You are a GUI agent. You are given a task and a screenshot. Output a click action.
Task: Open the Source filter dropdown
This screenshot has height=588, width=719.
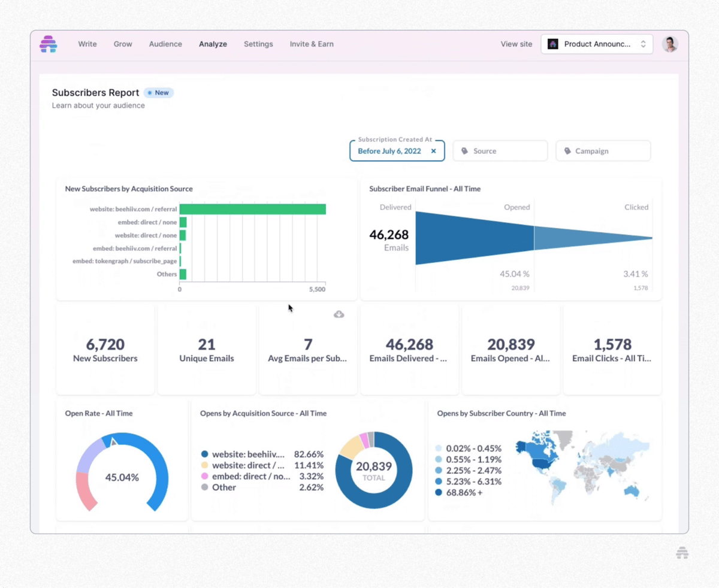click(x=500, y=151)
